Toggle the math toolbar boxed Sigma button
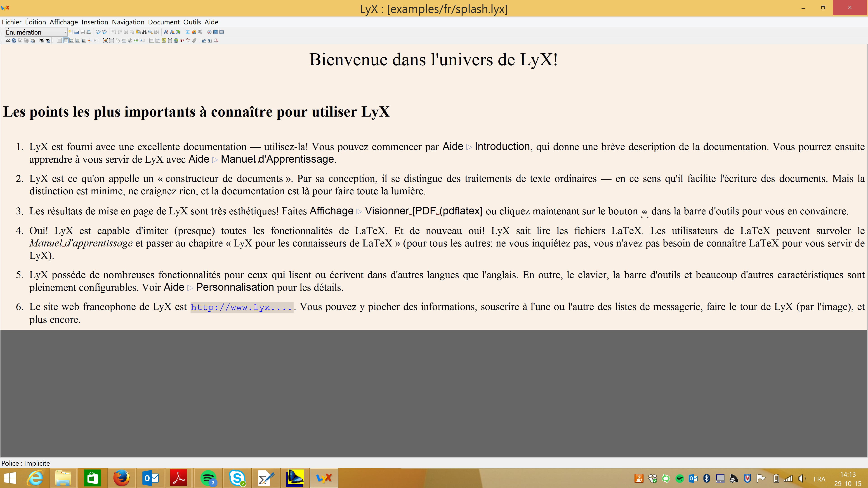Image resolution: width=868 pixels, height=488 pixels. pos(216,32)
